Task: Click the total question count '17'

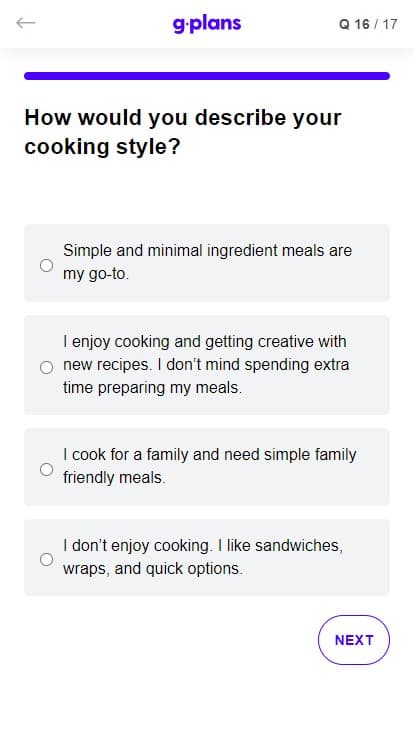Action: point(390,24)
